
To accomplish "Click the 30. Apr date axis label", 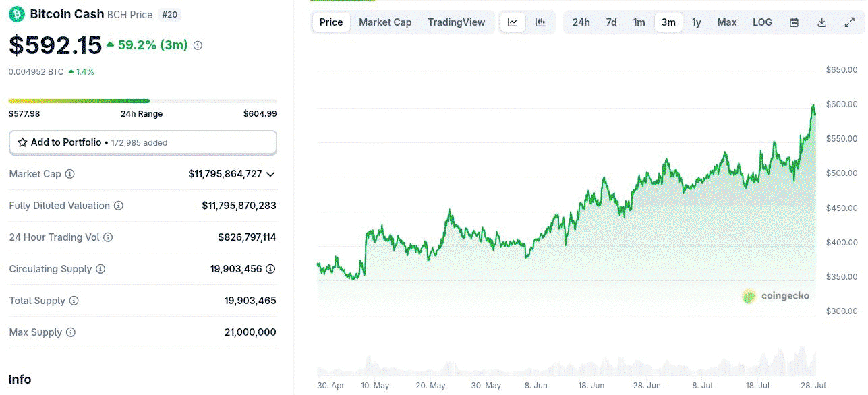I will point(331,386).
